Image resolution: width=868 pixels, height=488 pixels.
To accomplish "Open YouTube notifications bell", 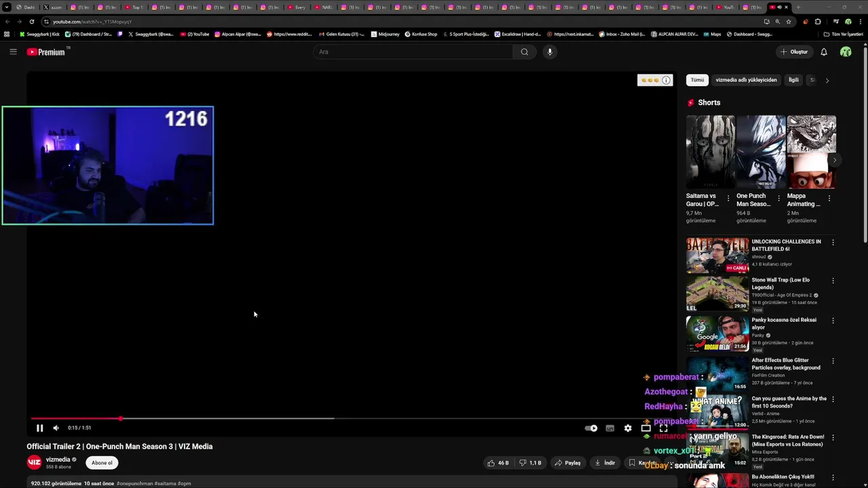I will [x=824, y=52].
